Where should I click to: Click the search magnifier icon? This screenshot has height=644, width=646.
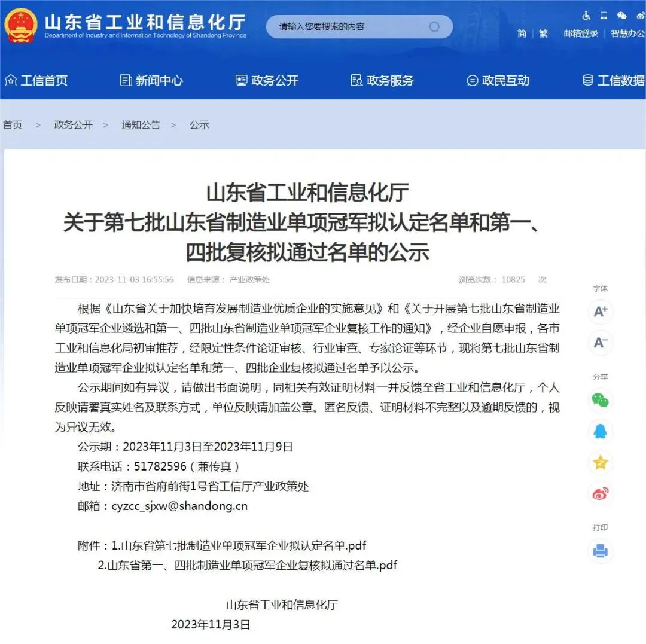click(x=434, y=27)
